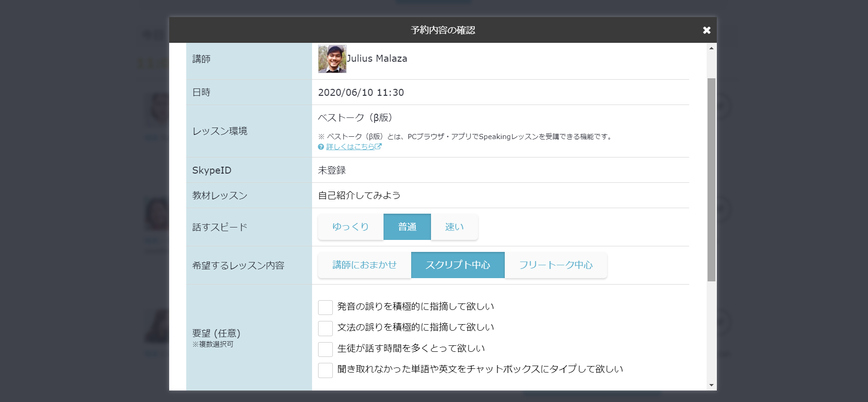Click the question mark help icon
Image resolution: width=868 pixels, height=402 pixels.
coord(321,147)
